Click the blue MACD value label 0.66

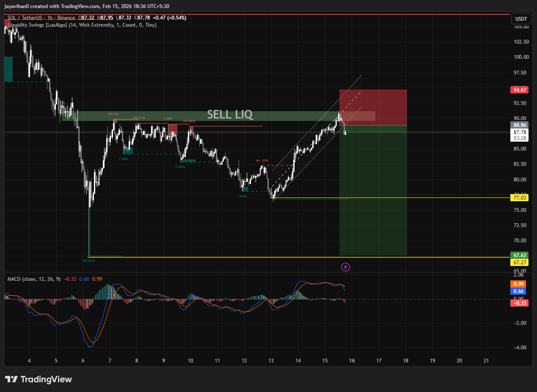point(520,291)
